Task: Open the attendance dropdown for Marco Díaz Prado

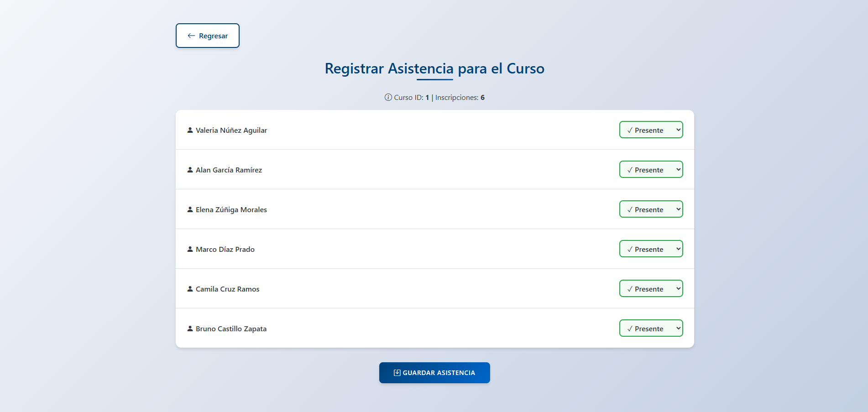Action: point(651,249)
